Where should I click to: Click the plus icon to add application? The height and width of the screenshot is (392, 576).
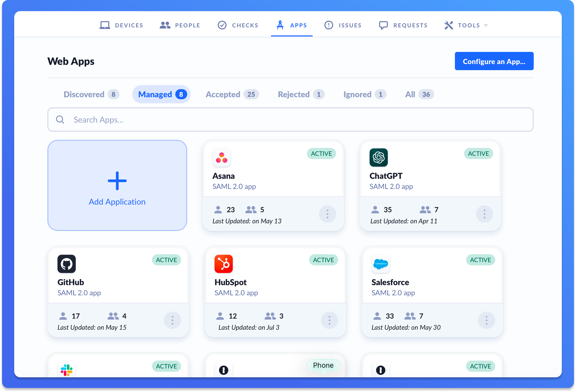click(x=117, y=181)
